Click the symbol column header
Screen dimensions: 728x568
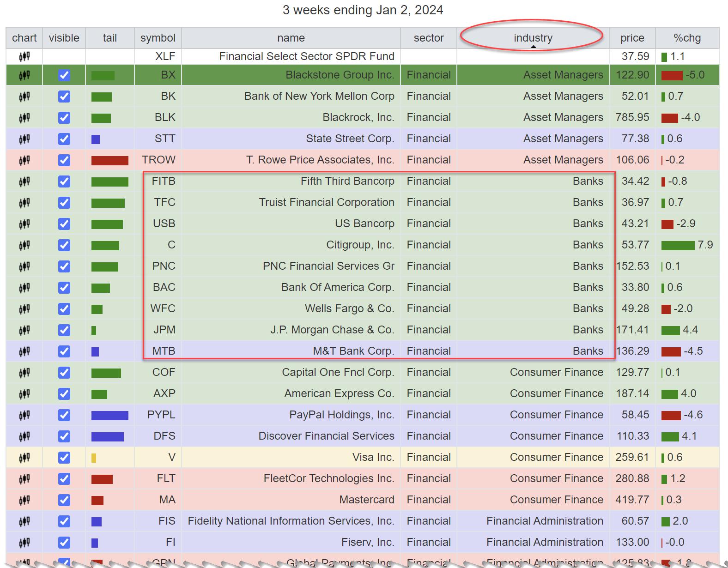(158, 38)
